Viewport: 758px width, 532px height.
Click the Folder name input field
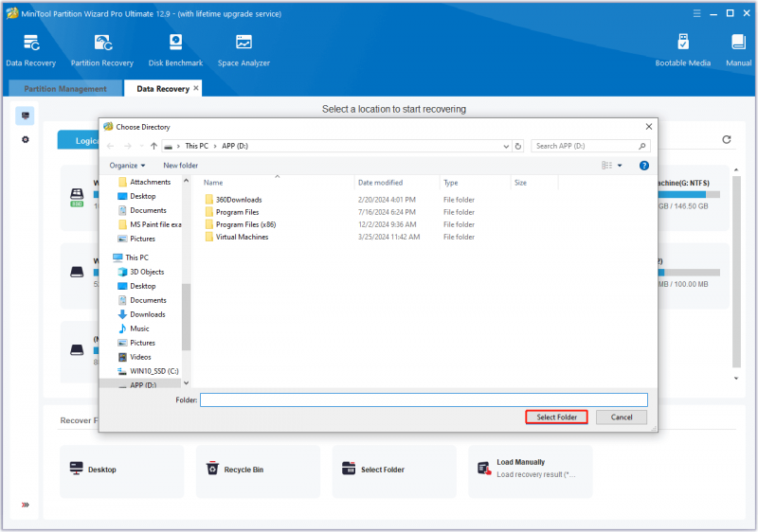[424, 399]
